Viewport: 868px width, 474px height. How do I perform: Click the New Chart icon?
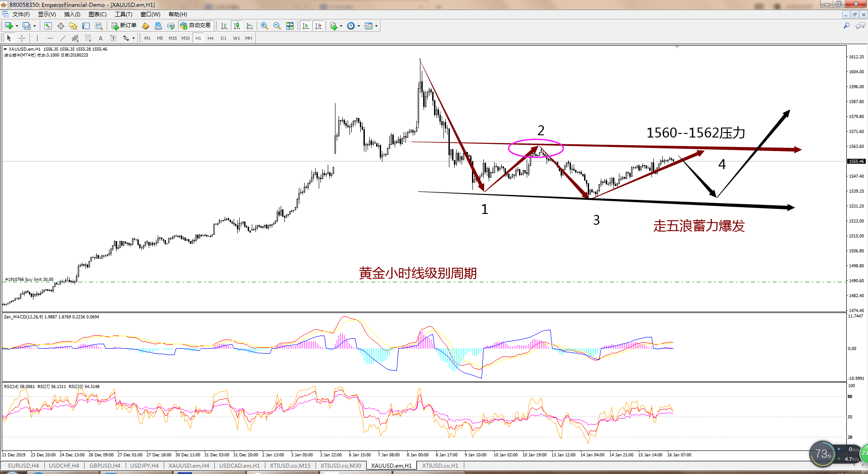pyautogui.click(x=9, y=26)
